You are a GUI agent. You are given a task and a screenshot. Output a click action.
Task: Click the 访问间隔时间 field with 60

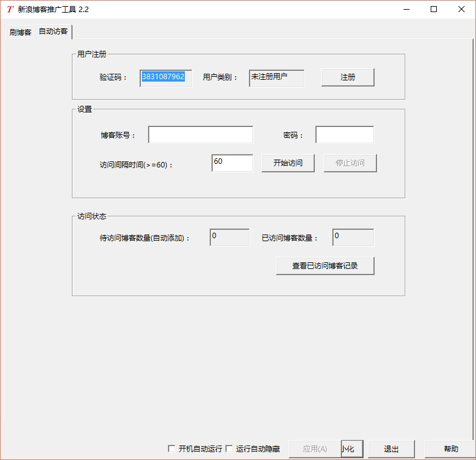(232, 163)
